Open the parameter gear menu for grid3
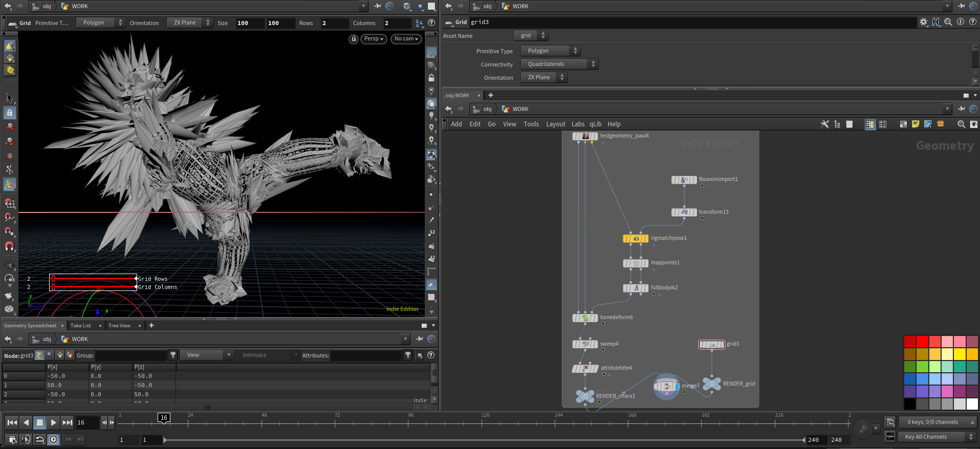The image size is (980, 449). tap(923, 22)
